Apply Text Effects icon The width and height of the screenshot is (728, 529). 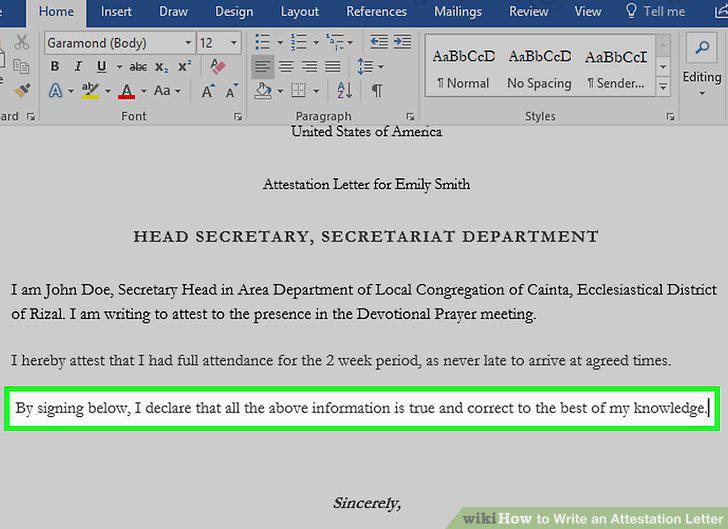tap(56, 91)
